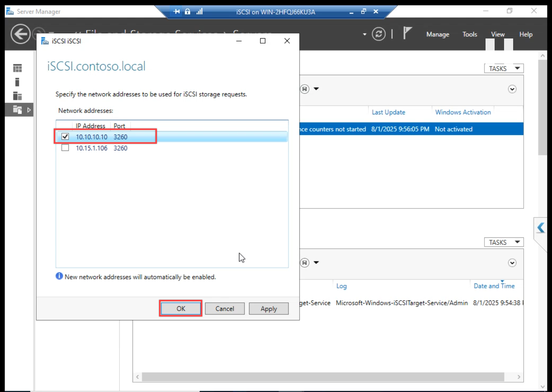Click horizontal scrollbar in Events panel

pyautogui.click(x=323, y=377)
